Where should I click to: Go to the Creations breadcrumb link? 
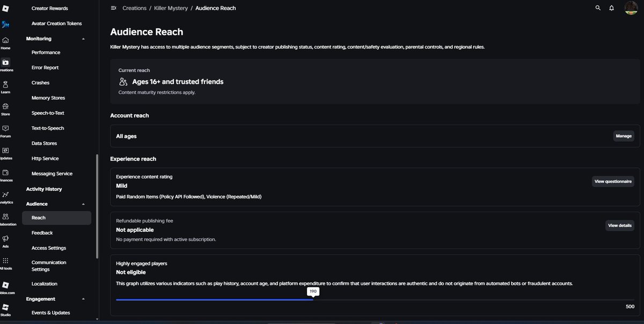pos(134,8)
